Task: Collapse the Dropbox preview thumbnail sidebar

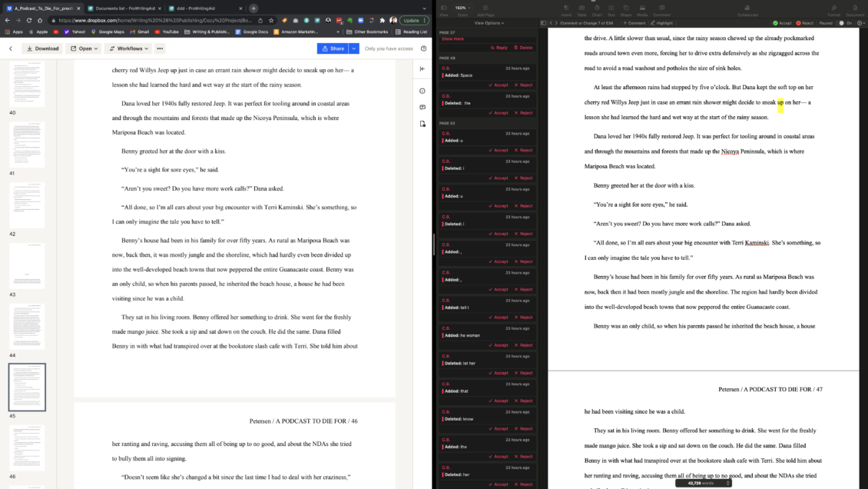Action: pyautogui.click(x=421, y=68)
